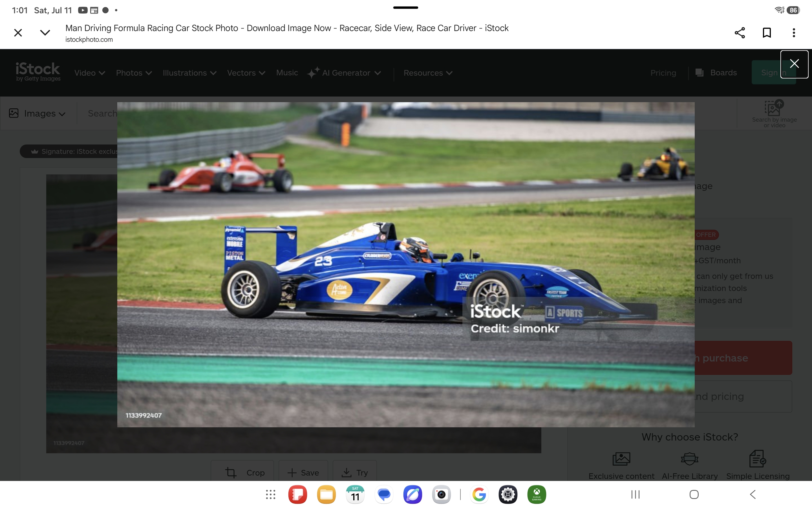
Task: Open the Music section
Action: (287, 73)
